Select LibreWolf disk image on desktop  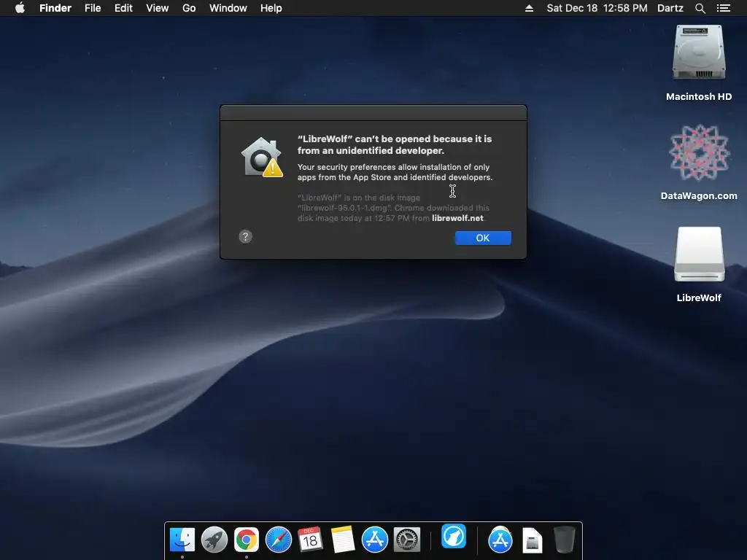click(x=699, y=254)
